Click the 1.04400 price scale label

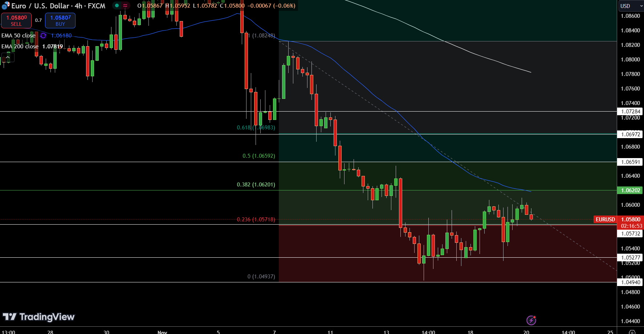631,321
